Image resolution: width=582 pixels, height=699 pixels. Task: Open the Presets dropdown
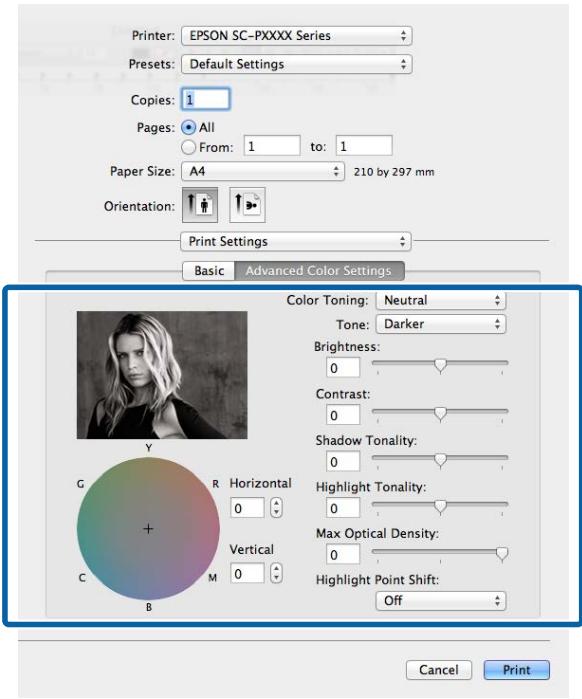point(296,64)
